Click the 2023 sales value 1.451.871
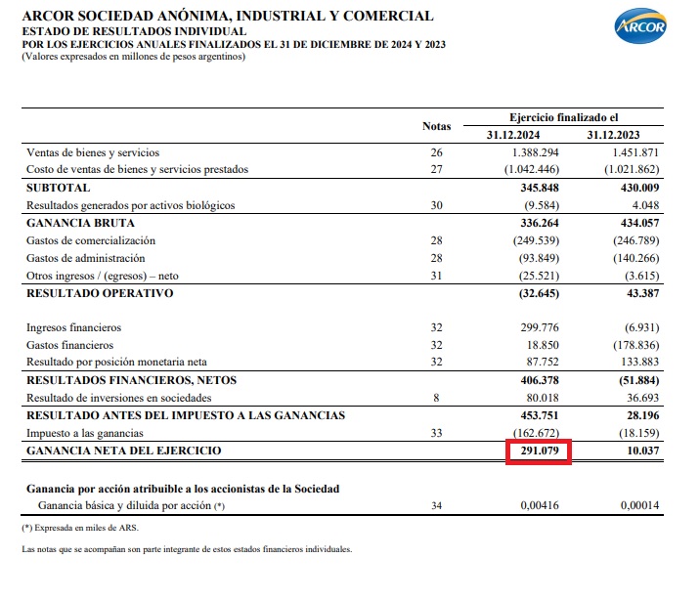 click(x=635, y=152)
